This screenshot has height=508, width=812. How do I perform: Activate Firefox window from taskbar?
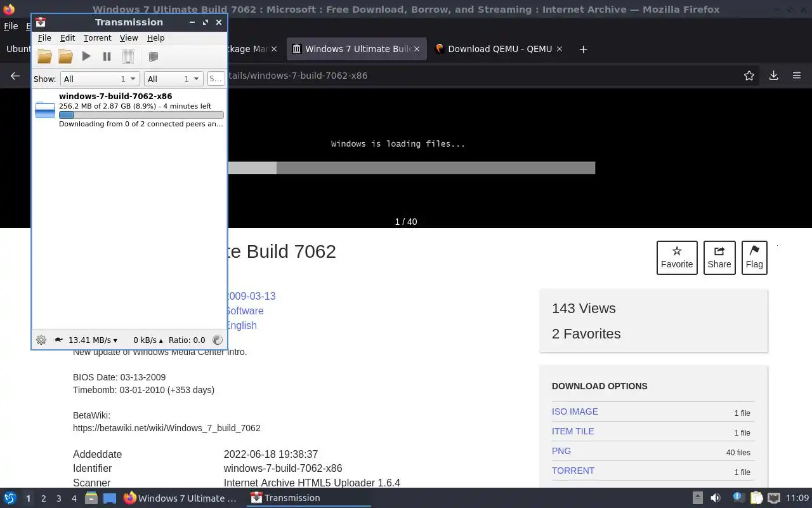point(180,498)
